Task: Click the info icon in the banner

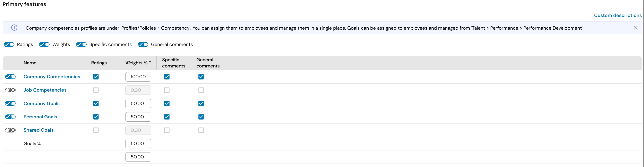Action: [x=14, y=28]
